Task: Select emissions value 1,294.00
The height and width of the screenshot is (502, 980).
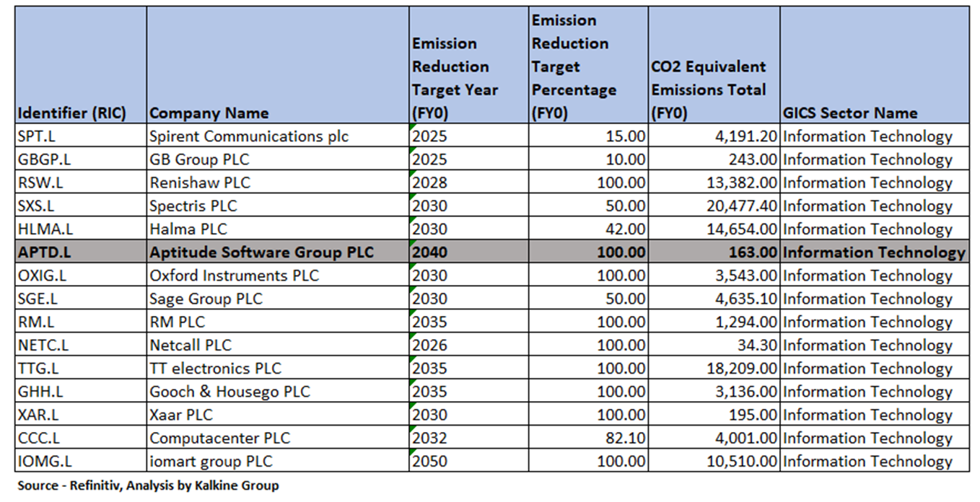Action: (x=714, y=322)
